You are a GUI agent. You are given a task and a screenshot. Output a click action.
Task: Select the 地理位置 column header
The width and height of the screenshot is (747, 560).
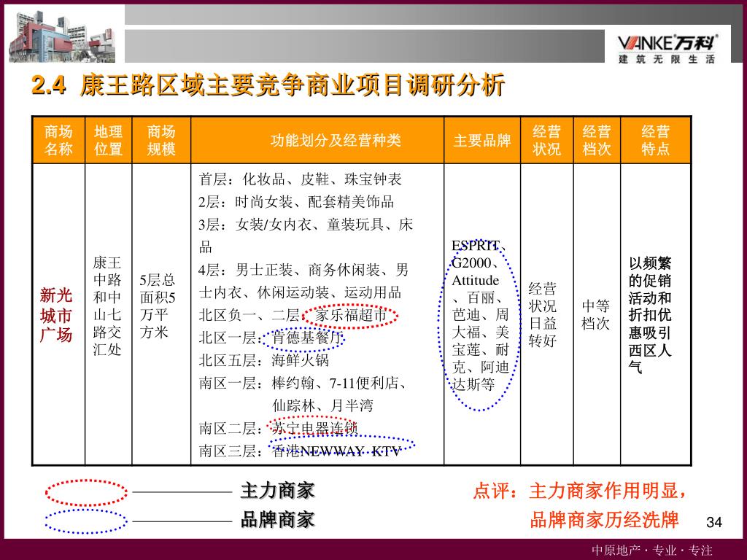tap(108, 140)
